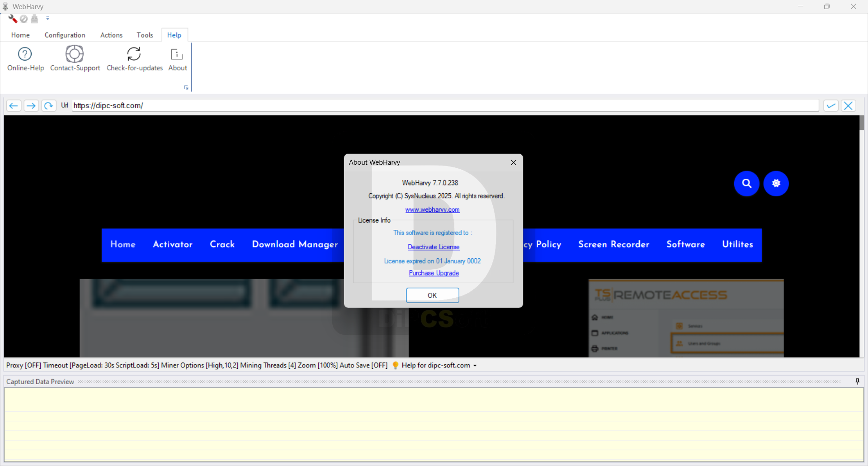Open the cut-off Policy link in the webpage navigation

coord(542,244)
